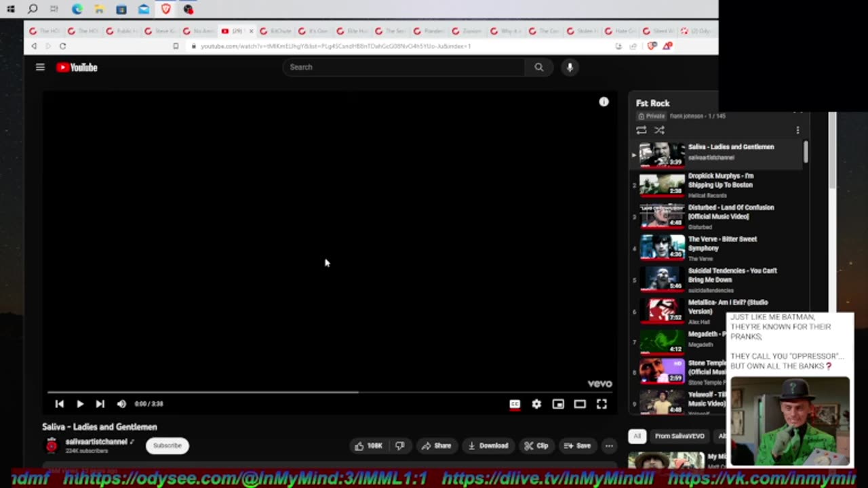Click the browser address bar URL

[336, 46]
